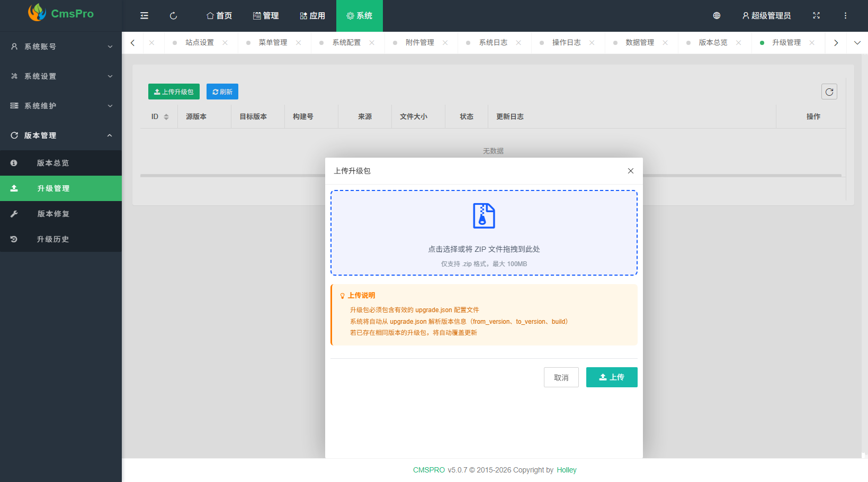Switch to the 操作日志 tab

point(567,43)
